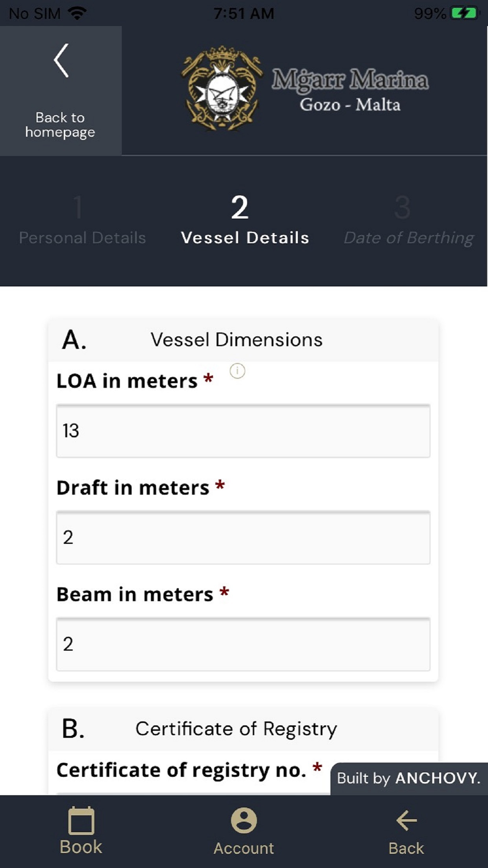Tap the Certificate of registry no. label
The width and height of the screenshot is (488, 868).
pos(181,770)
